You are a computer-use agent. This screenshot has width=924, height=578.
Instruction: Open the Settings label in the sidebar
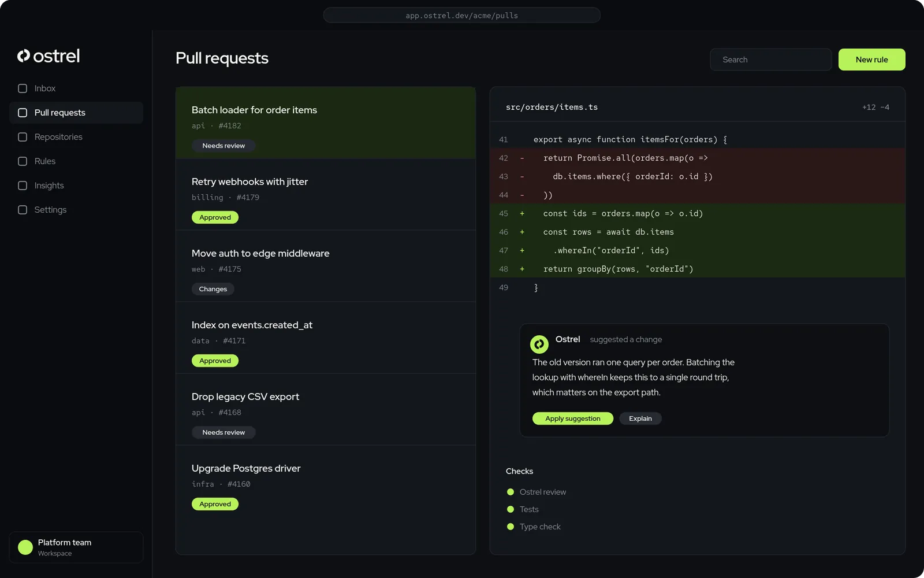(50, 210)
